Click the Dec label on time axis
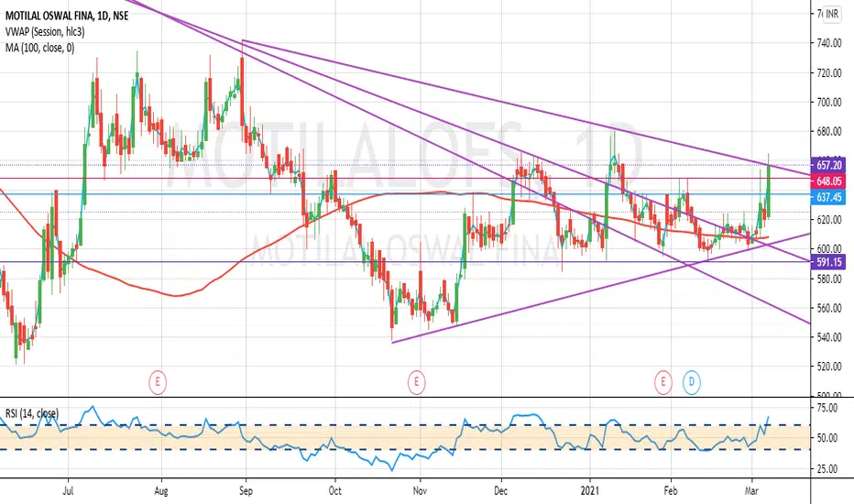854x504 pixels. click(500, 491)
